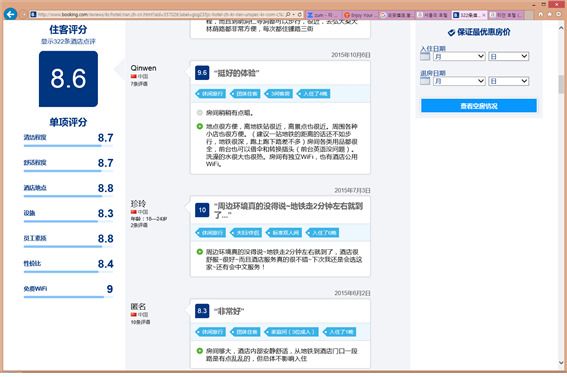The image size is (567, 377).
Task: Click the 设施 8.3 score progress bar
Action: (x=68, y=221)
